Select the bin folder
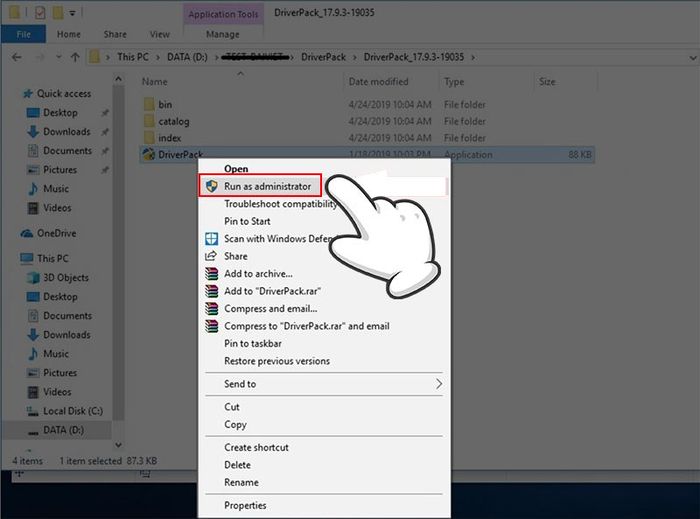Viewport: 700px width, 519px height. (165, 104)
